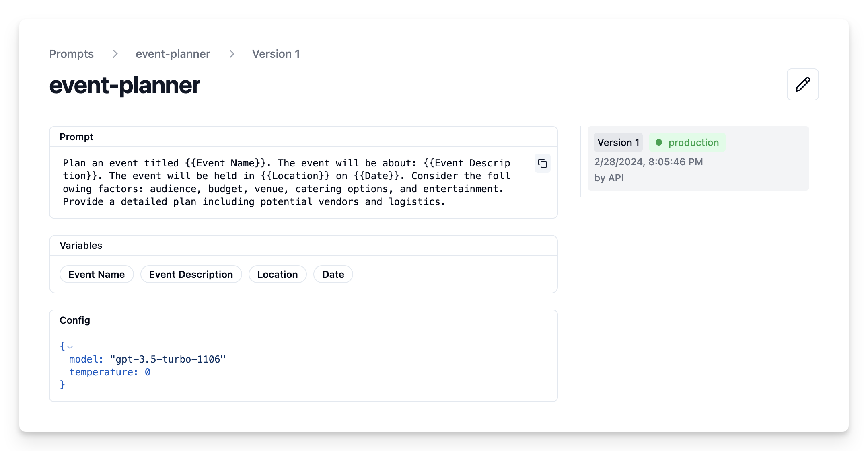Image resolution: width=868 pixels, height=451 pixels.
Task: Select the Event Name variable chip
Action: click(97, 274)
